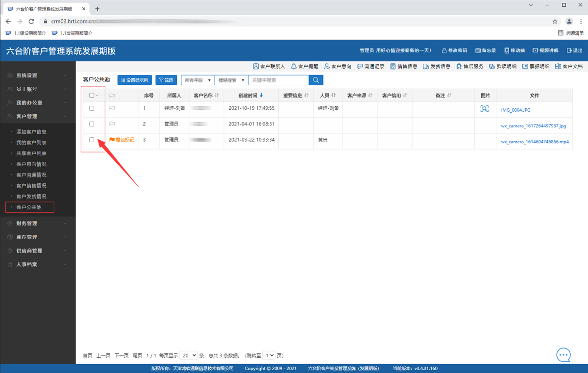
Task: Open 客户文档 customer documents
Action: (569, 66)
